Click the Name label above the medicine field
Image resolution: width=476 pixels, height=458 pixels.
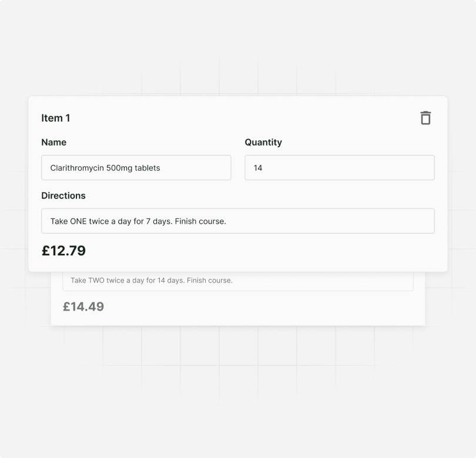pyautogui.click(x=53, y=142)
